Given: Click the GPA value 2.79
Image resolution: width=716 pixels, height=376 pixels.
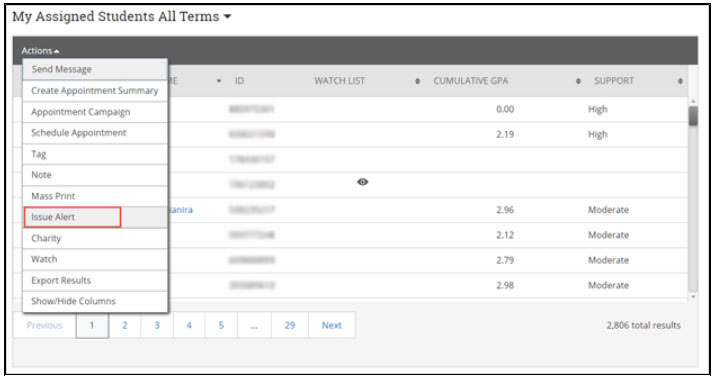Looking at the screenshot, I should [x=505, y=260].
